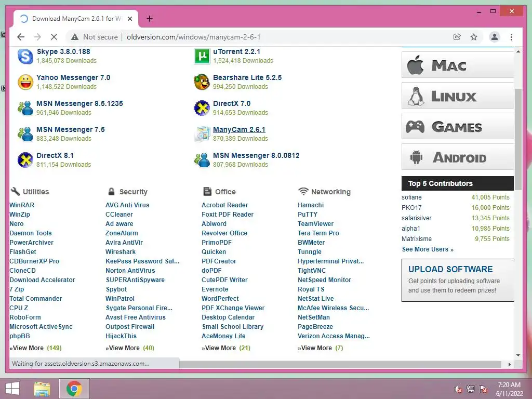Viewport: 532px width, 399px height.
Task: Bookmark this page with the star icon
Action: pyautogui.click(x=474, y=37)
